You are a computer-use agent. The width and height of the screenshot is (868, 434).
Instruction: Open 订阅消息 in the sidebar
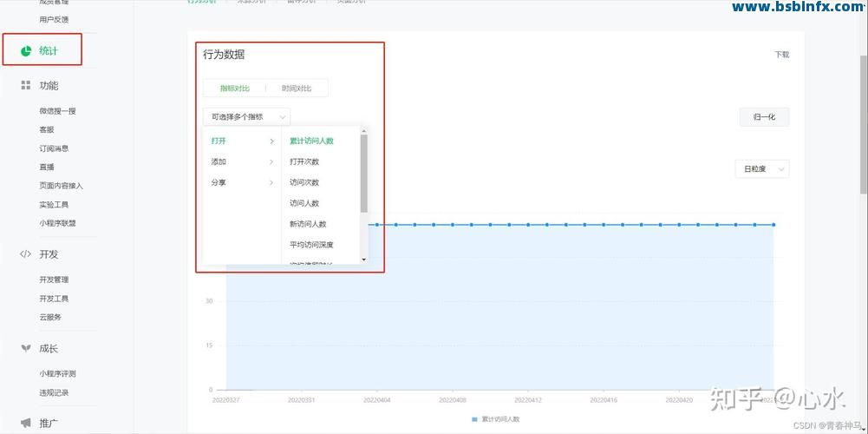54,148
